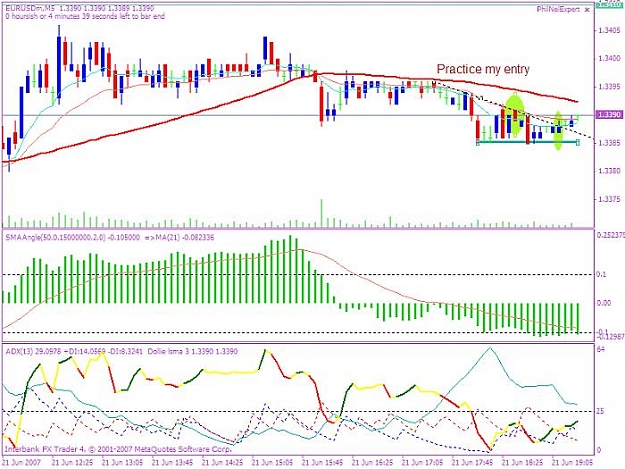Click the 1.3380 price scale label
This screenshot has width=625, height=469.
609,171
